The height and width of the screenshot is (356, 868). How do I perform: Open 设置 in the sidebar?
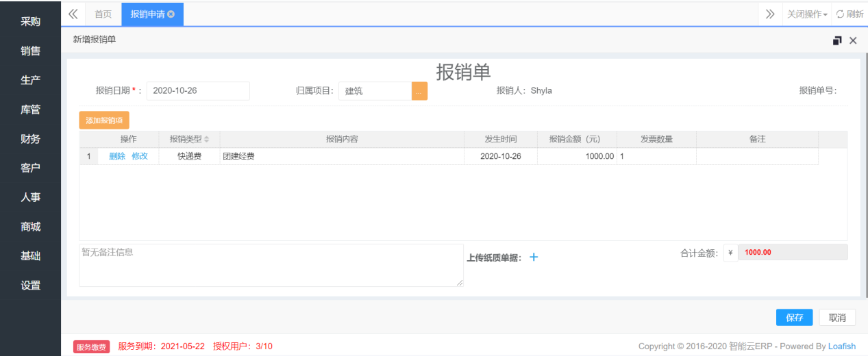coord(31,285)
